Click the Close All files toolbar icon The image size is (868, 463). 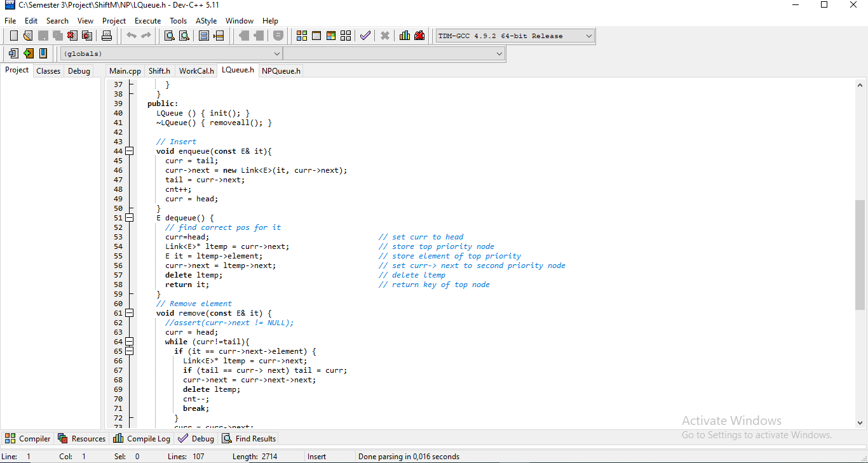(x=87, y=36)
